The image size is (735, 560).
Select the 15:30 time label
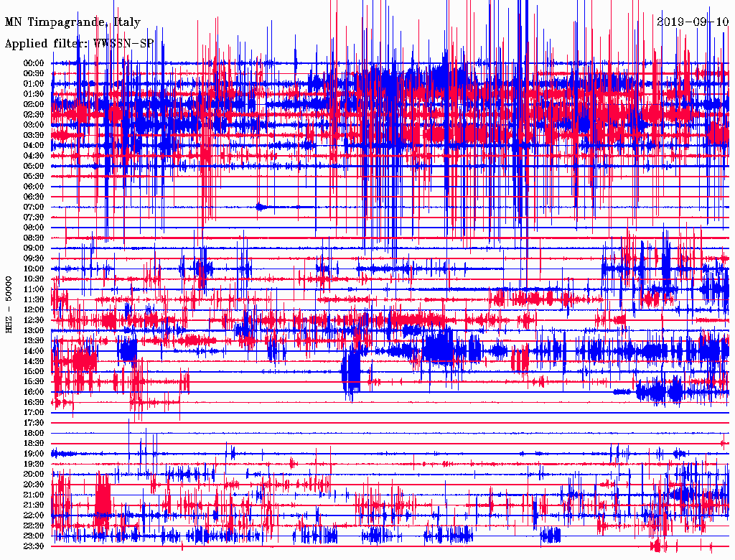point(34,382)
